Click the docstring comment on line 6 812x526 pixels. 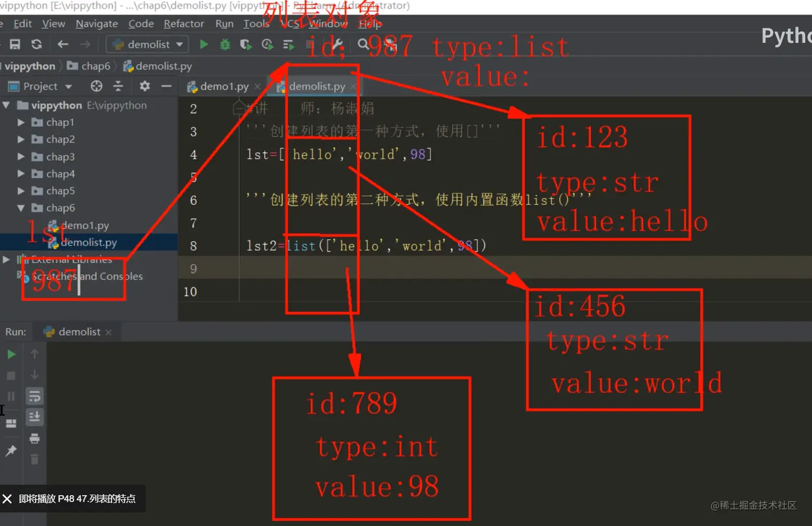[x=418, y=200]
